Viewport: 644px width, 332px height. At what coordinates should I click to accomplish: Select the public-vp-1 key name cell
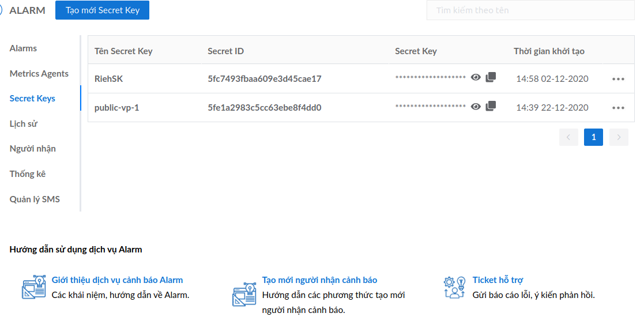coord(116,108)
